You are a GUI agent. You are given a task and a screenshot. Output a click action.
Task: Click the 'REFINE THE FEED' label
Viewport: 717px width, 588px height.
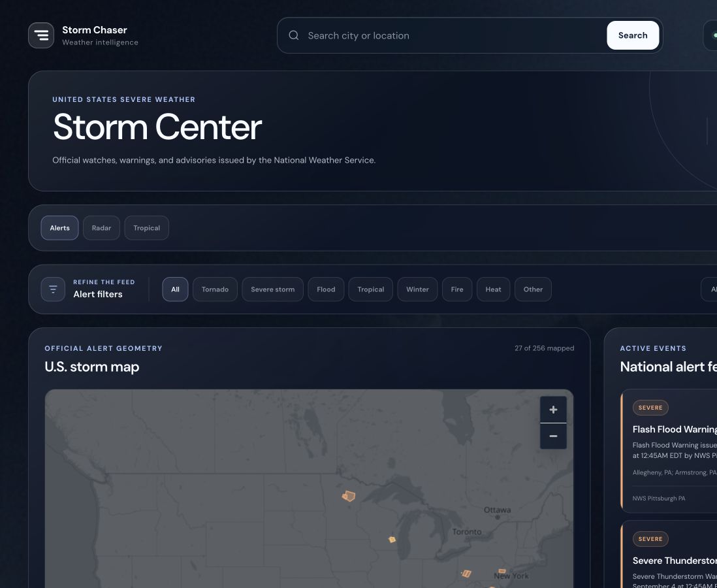tap(104, 282)
